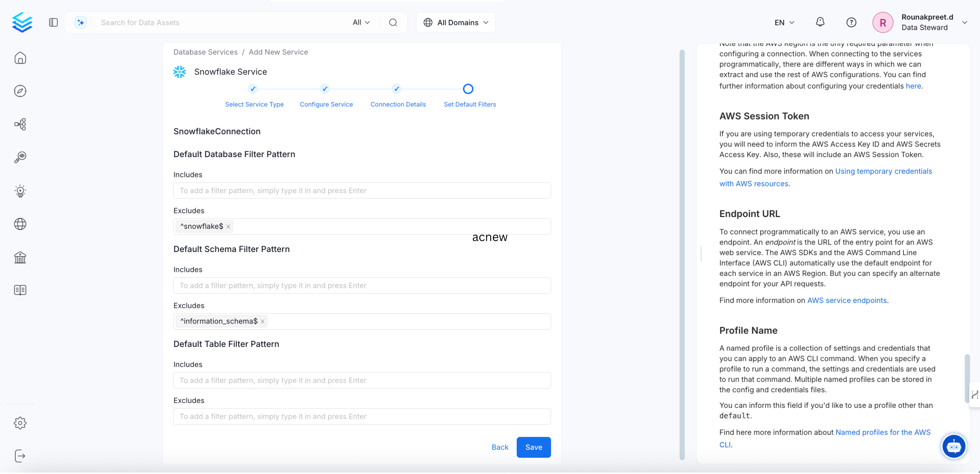
Task: Open the AI assistant sparkle icon in search bar
Action: (x=80, y=22)
